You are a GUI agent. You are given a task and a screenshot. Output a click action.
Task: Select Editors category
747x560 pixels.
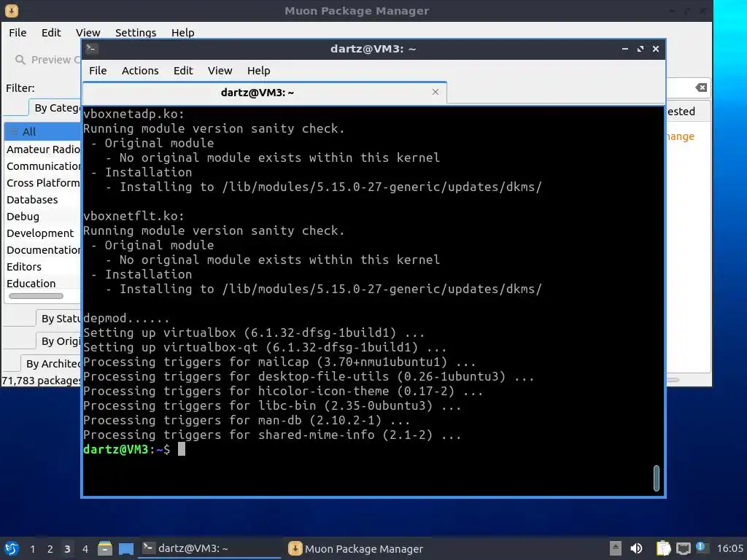43,267
